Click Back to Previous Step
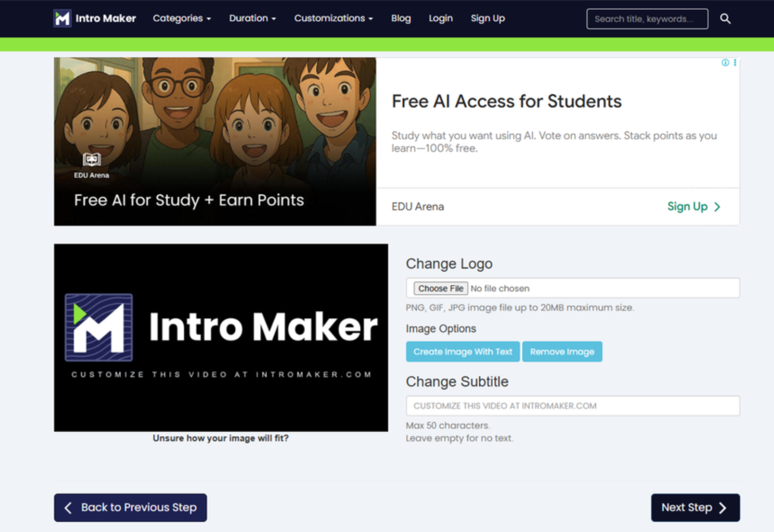The image size is (774, 532). (x=130, y=508)
